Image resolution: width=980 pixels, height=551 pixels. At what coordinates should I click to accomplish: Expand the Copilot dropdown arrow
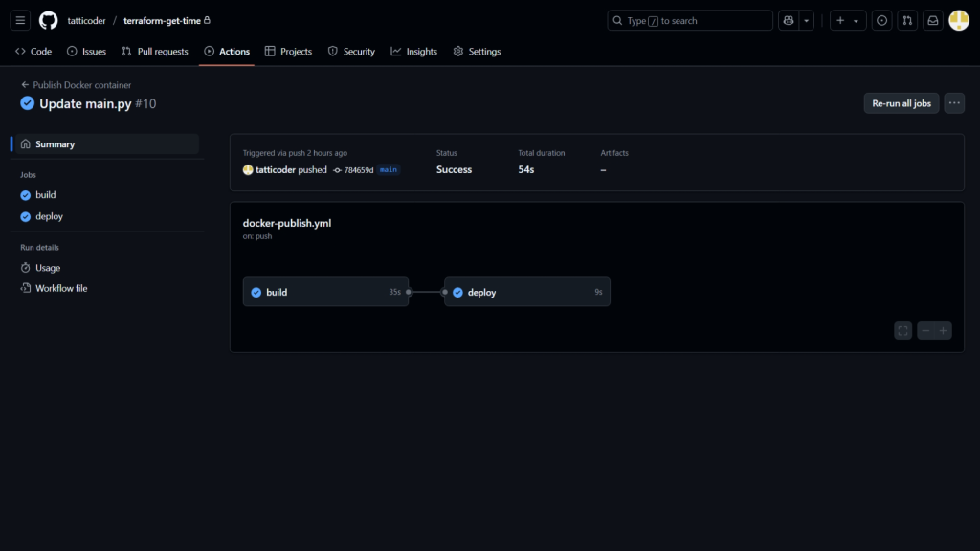[807, 20]
